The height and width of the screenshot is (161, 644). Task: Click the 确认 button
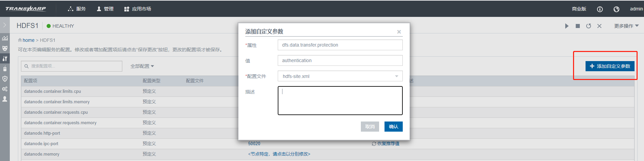tap(394, 127)
